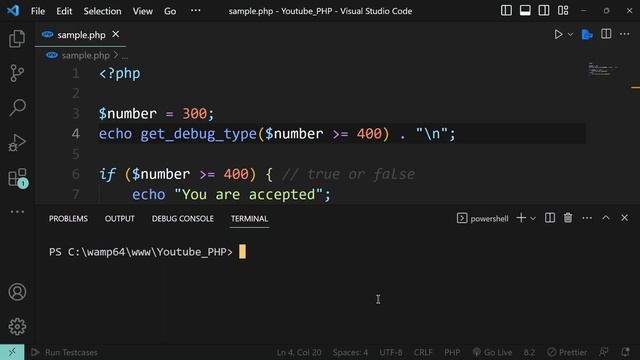The image size is (640, 360).
Task: Toggle secondary side bar visibility
Action: (x=544, y=11)
